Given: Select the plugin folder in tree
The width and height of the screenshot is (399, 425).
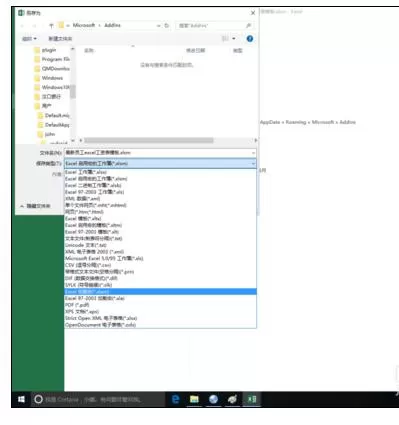Looking at the screenshot, I should [x=49, y=50].
